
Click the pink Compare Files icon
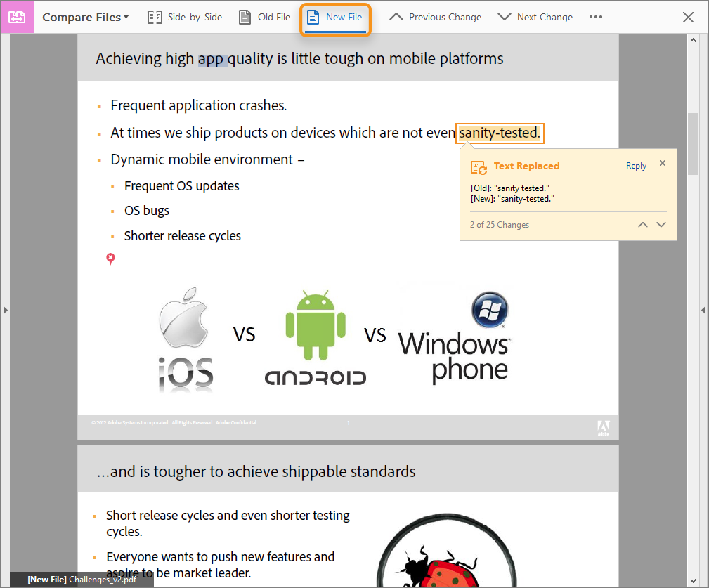coord(17,16)
